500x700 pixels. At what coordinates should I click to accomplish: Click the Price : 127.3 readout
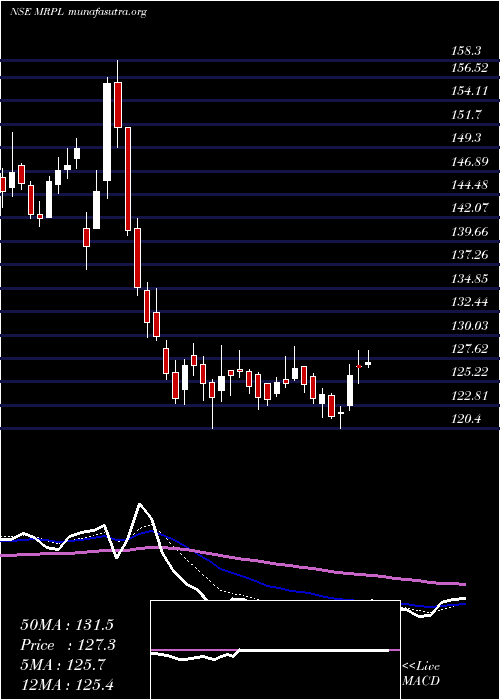[x=68, y=645]
